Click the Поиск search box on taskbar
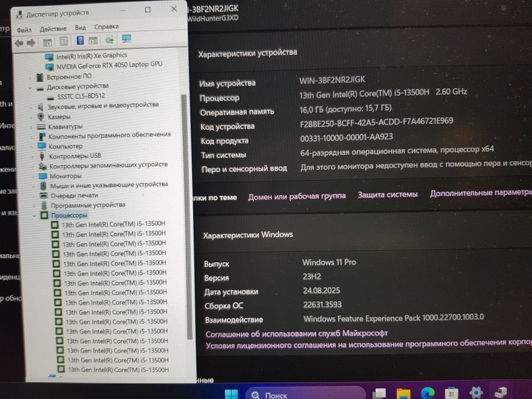Screen dimensions: 532x399 [x=306, y=393]
